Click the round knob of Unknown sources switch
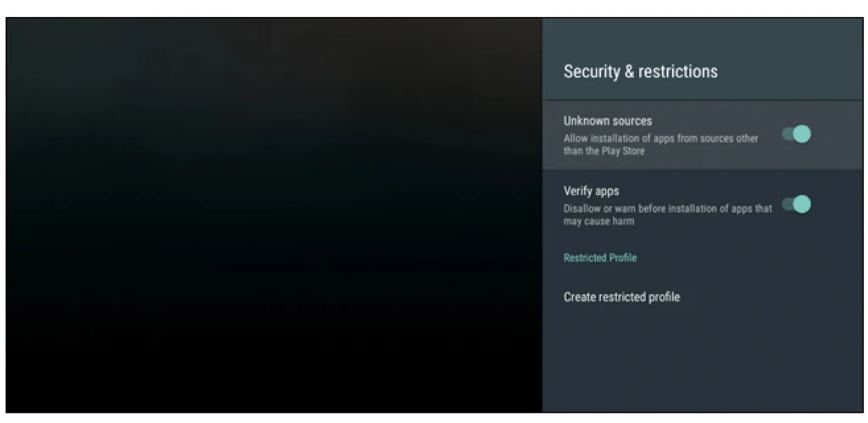Image resolution: width=868 pixels, height=423 pixels. click(802, 134)
